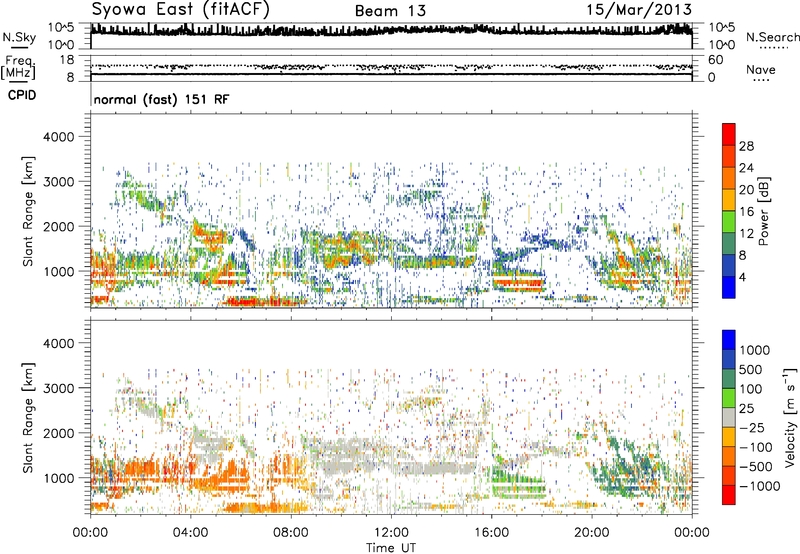This screenshot has width=800, height=554.
Task: Click the red bottom of the velocity color bar
Action: pos(729,495)
